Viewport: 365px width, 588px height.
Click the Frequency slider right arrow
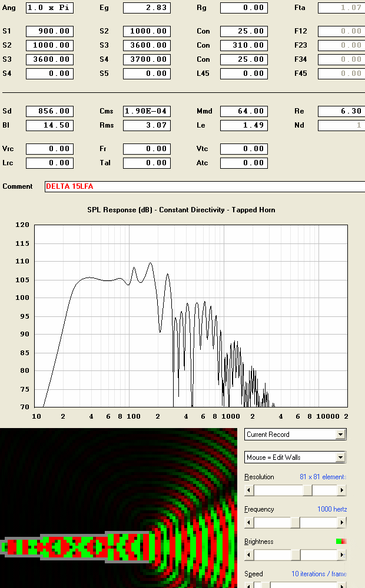pos(341,522)
